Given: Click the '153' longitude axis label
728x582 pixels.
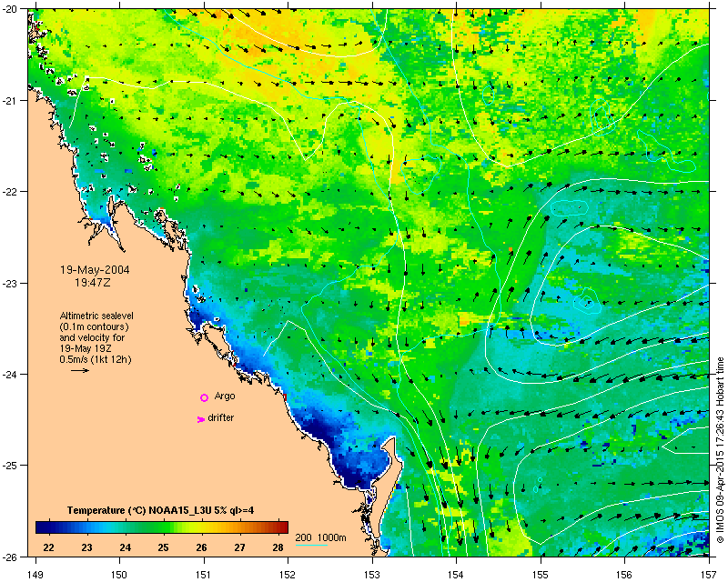Looking at the screenshot, I should coord(372,575).
